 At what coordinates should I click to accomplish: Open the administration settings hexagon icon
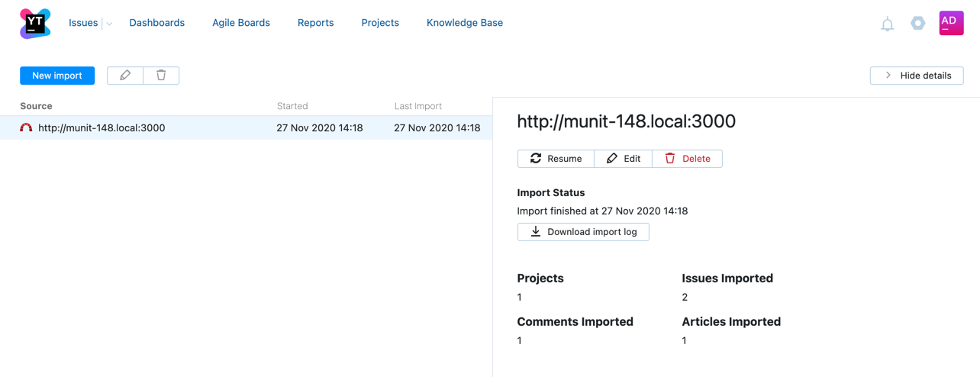click(917, 24)
